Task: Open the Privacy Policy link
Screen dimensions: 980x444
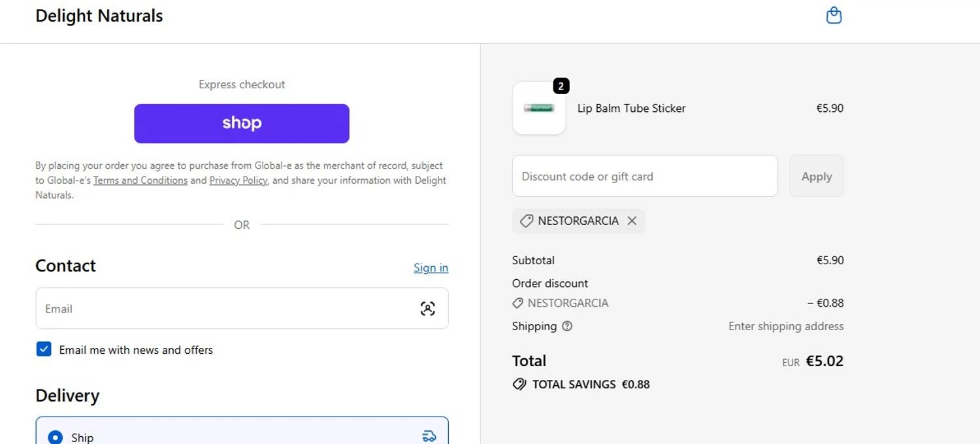Action: [238, 180]
